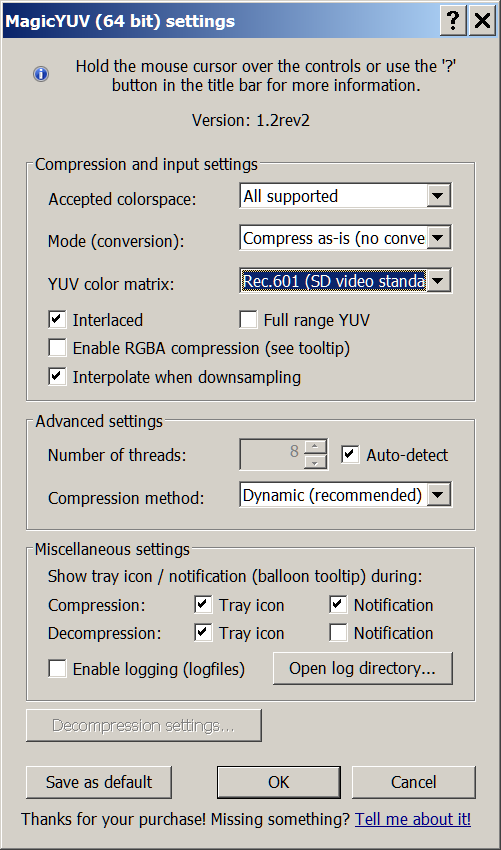Enable RGBA compression checkbox
Screen dimensions: 501x850
(57, 347)
